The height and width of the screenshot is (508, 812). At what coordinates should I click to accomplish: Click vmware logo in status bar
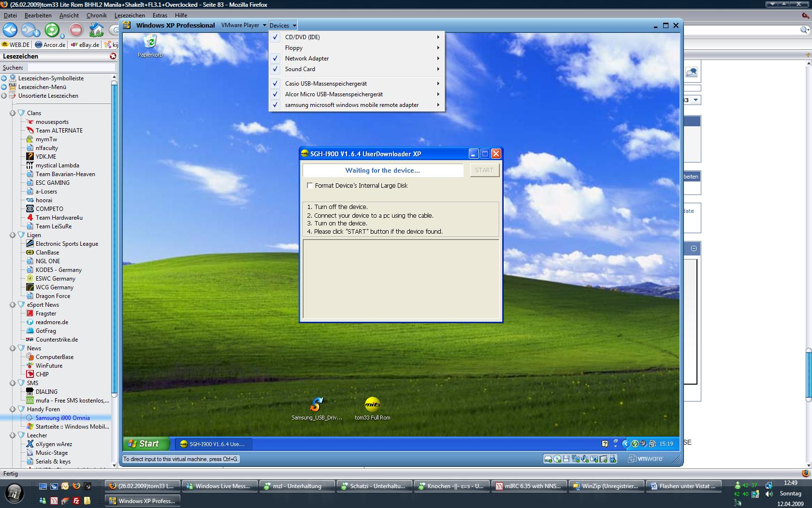pos(646,459)
